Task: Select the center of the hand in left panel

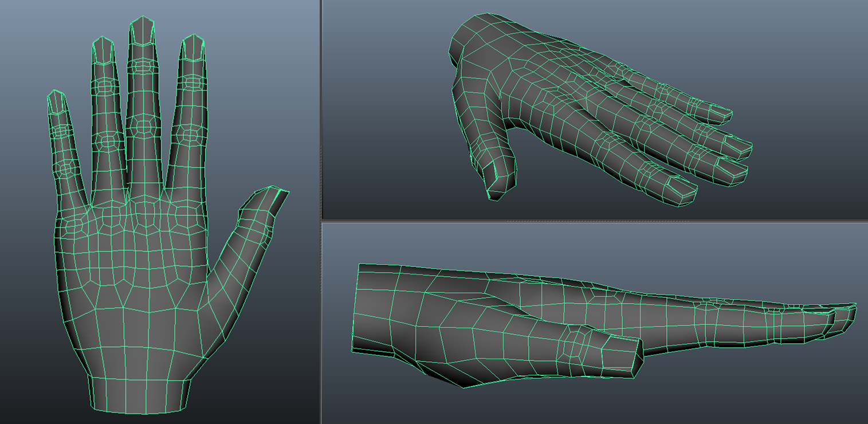Action: pyautogui.click(x=138, y=269)
